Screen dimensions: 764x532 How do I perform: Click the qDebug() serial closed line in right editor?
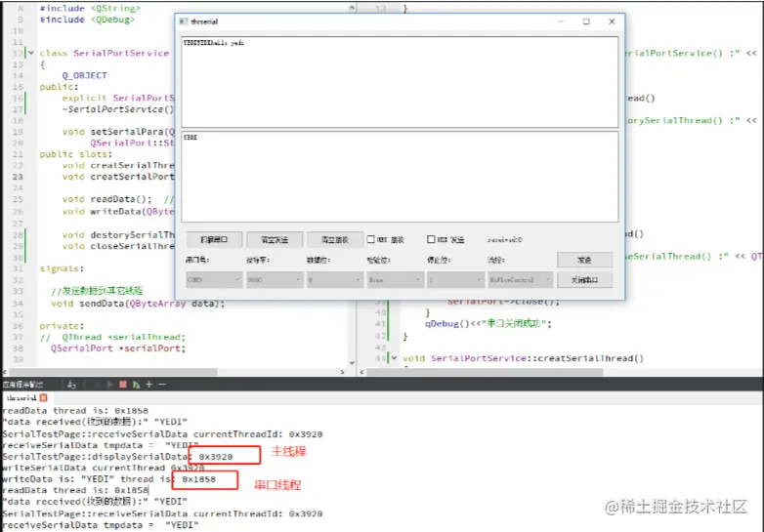click(x=488, y=324)
